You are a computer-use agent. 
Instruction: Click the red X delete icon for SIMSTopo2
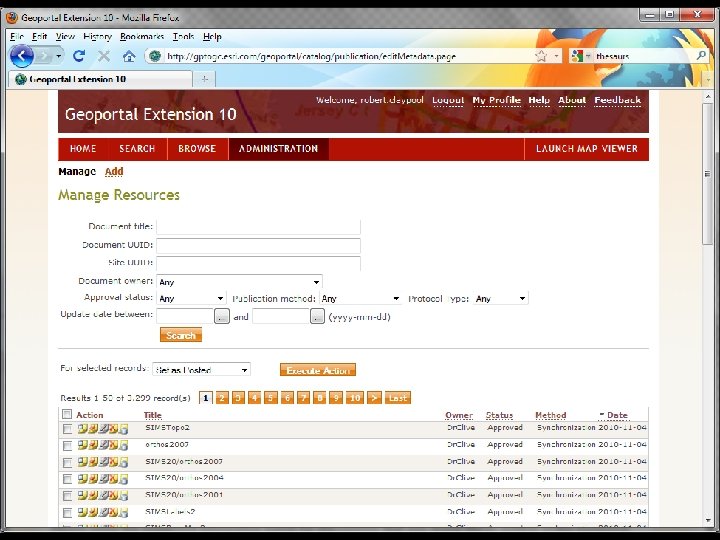point(113,429)
